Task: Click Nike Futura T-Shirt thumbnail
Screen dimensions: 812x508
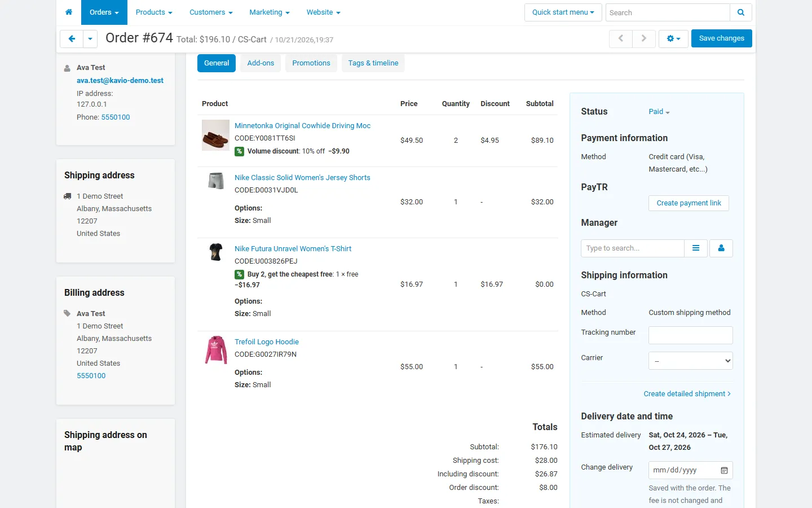Action: (x=215, y=252)
